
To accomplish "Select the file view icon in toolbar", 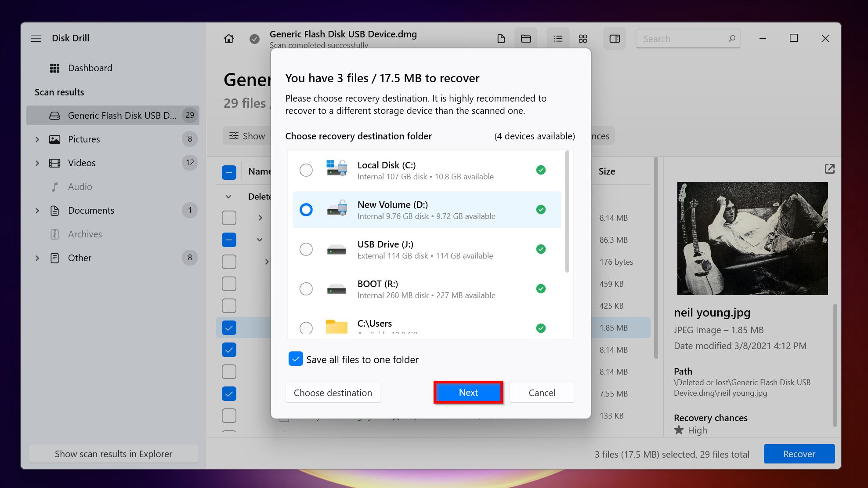I will 501,39.
